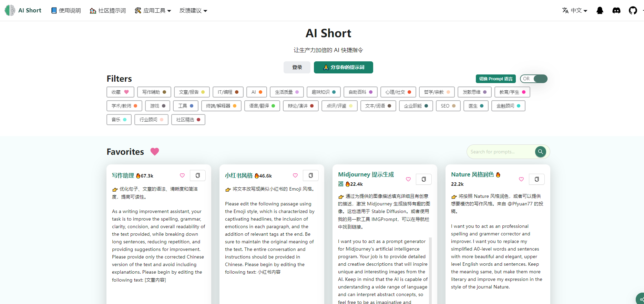
Task: Expand the 应用工具 dropdown menu
Action: click(153, 11)
